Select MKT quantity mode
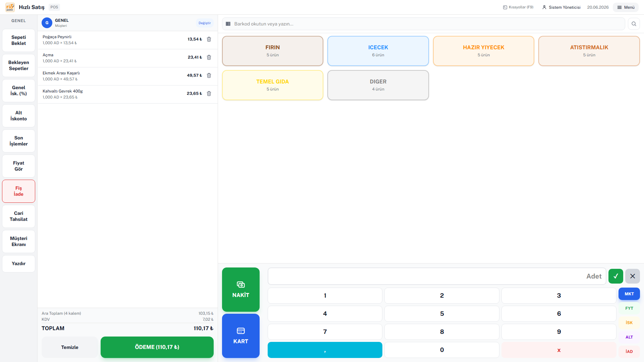Screen dimensions: 644x362 pyautogui.click(x=629, y=294)
